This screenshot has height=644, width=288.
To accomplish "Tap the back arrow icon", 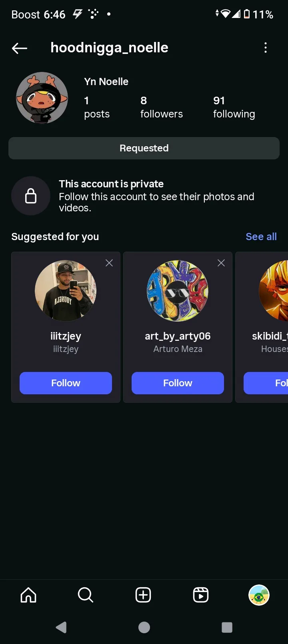I will [19, 48].
